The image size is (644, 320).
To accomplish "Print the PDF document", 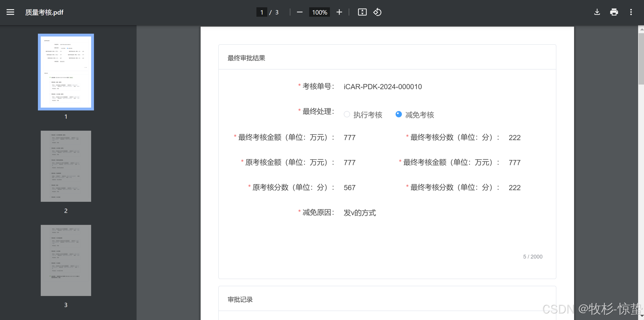I will coord(614,12).
